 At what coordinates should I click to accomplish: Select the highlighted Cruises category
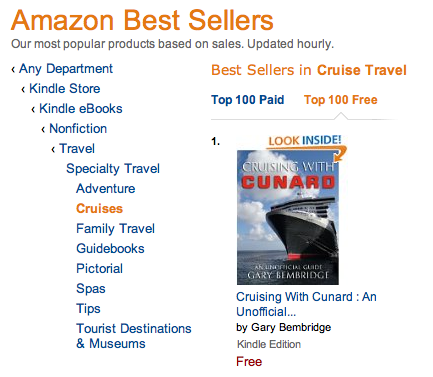coord(99,209)
